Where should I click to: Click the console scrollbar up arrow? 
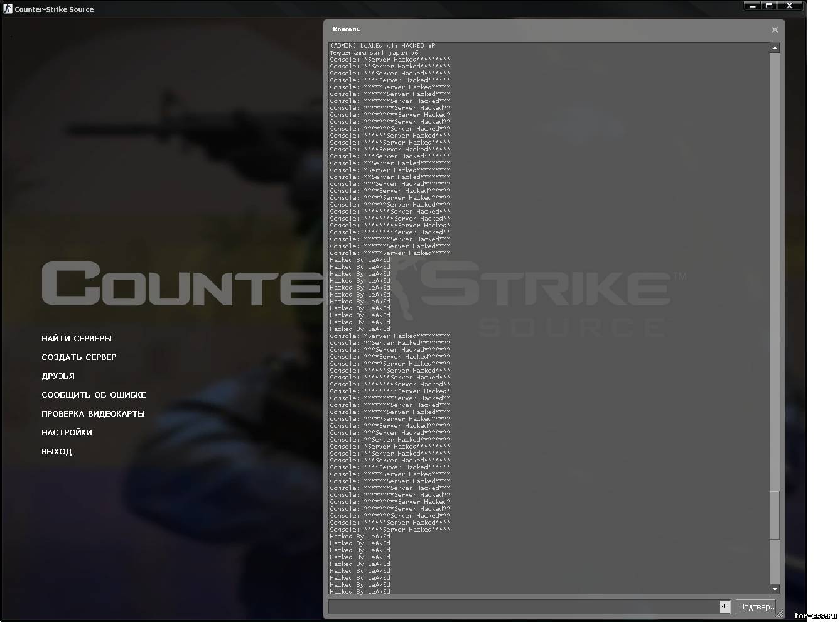(x=775, y=48)
